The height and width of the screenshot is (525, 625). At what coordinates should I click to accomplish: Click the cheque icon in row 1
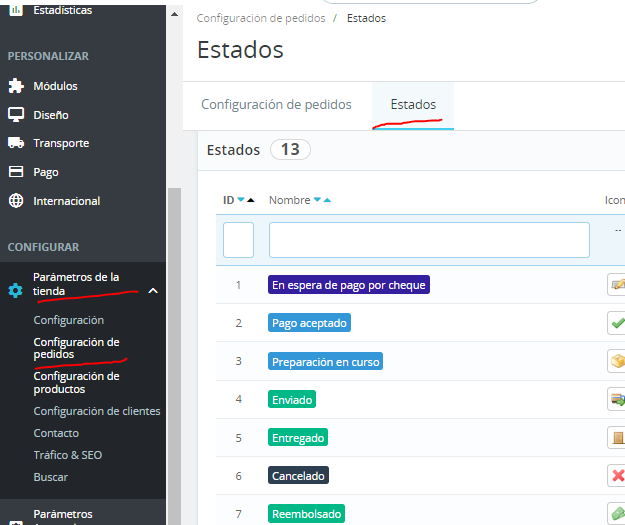click(616, 285)
